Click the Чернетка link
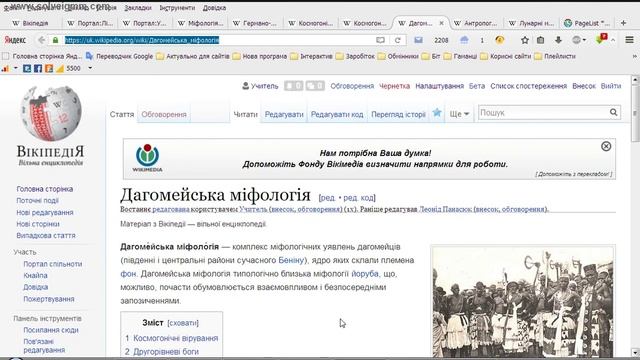 point(394,86)
